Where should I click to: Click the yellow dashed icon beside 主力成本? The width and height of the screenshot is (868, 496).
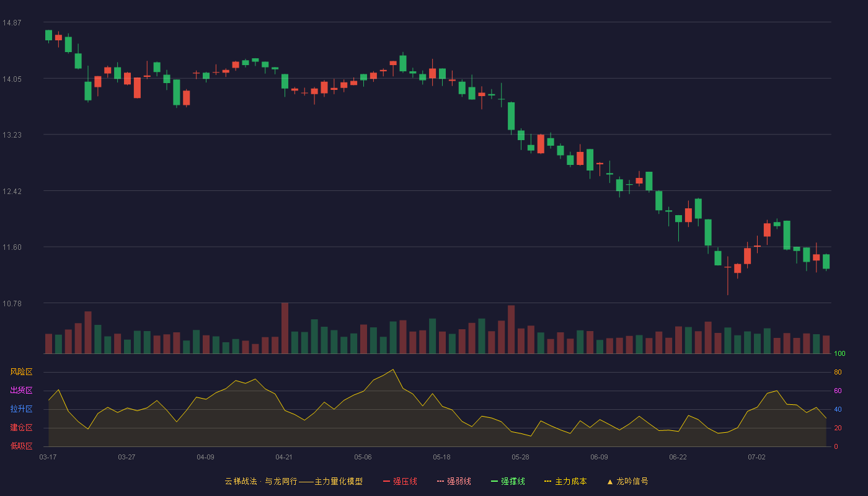(x=547, y=481)
